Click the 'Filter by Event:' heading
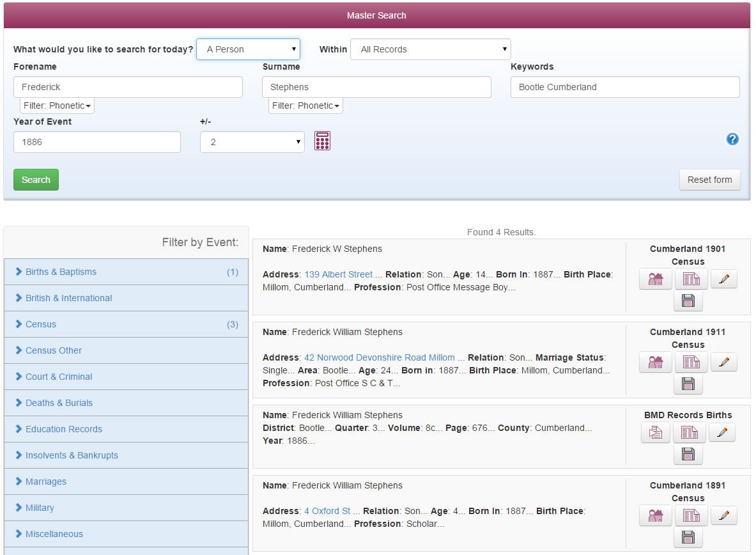Viewport: 756px width, 555px height. 200,242
